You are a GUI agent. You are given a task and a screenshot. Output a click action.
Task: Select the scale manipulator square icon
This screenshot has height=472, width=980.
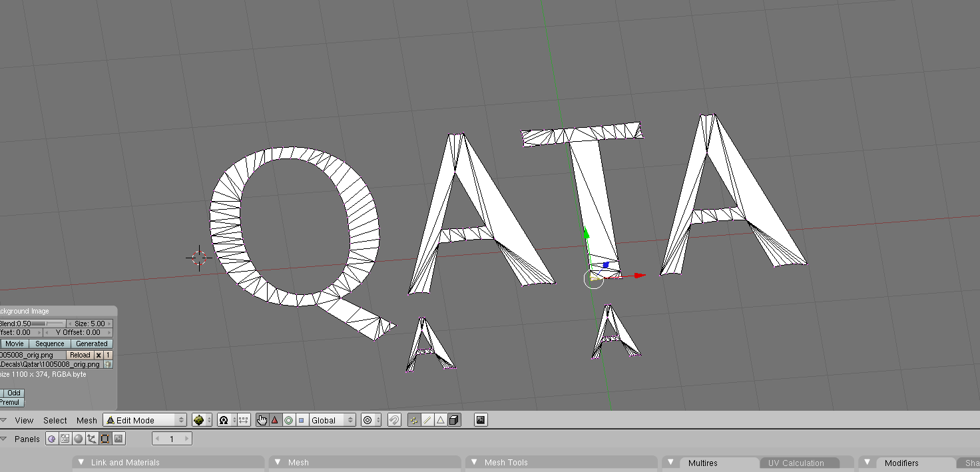[301, 420]
